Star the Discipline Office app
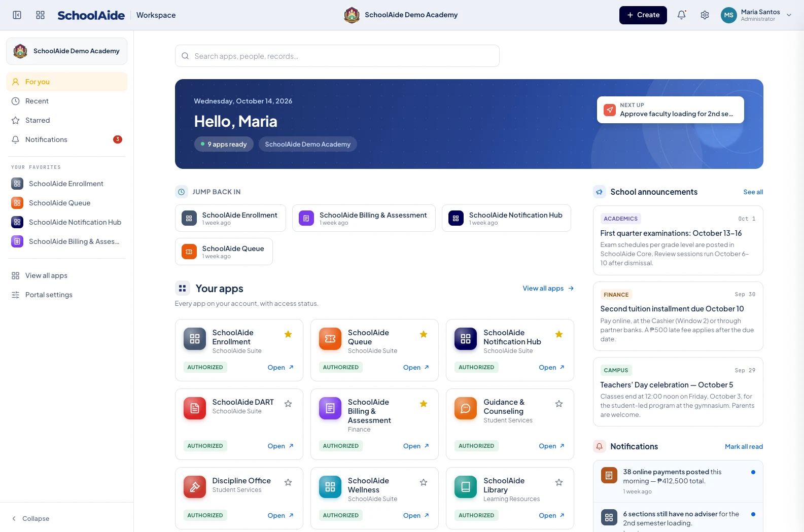Viewport: 804px width, 532px height. click(x=288, y=482)
